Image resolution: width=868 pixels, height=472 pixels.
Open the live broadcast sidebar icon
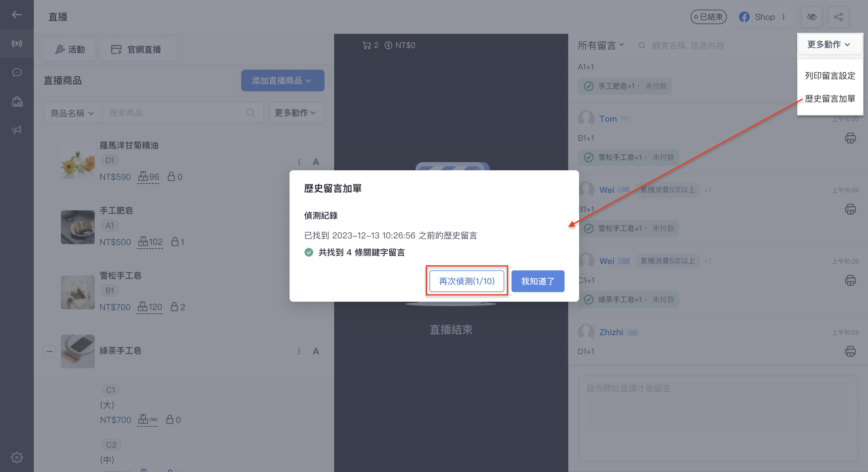tap(17, 43)
